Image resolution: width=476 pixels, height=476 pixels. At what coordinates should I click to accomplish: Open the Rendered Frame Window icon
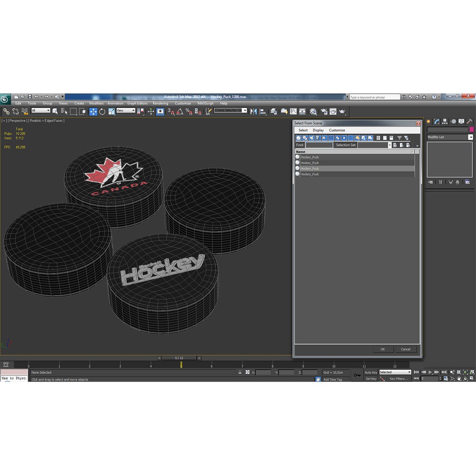click(333, 112)
